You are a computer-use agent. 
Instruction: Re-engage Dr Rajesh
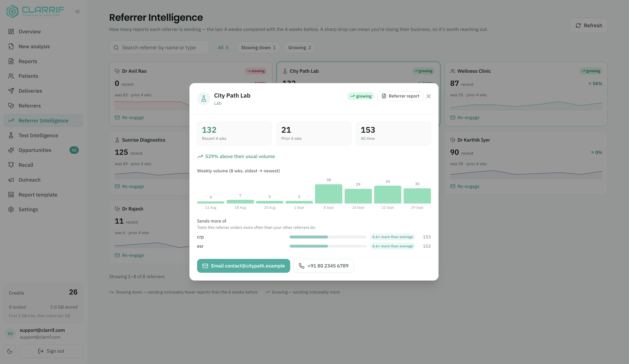[129, 255]
